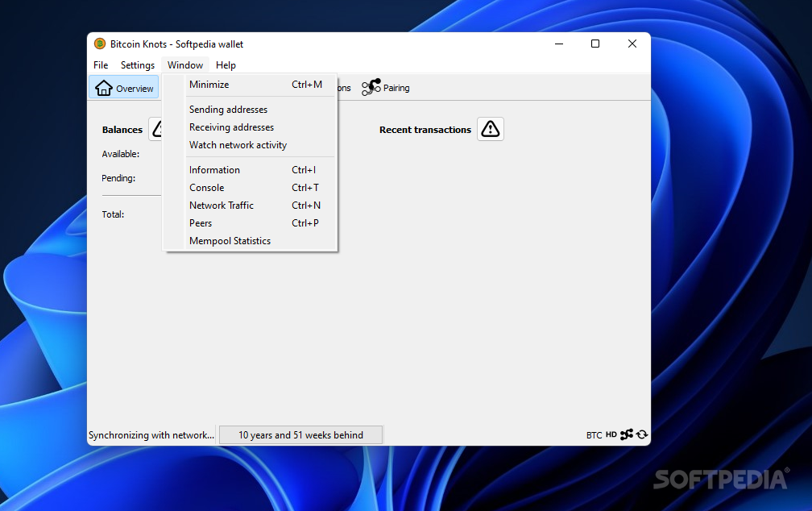The width and height of the screenshot is (812, 511).
Task: Click the sync progress spinner icon
Action: (x=642, y=434)
